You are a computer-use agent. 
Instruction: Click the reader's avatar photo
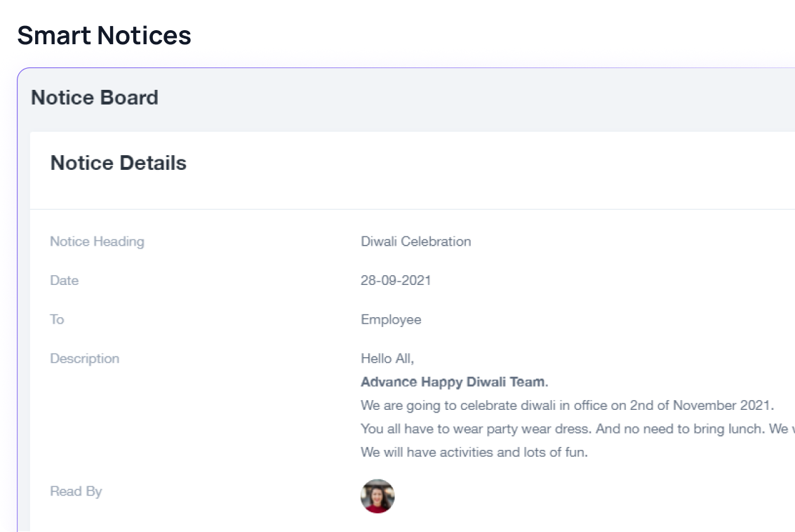[378, 496]
